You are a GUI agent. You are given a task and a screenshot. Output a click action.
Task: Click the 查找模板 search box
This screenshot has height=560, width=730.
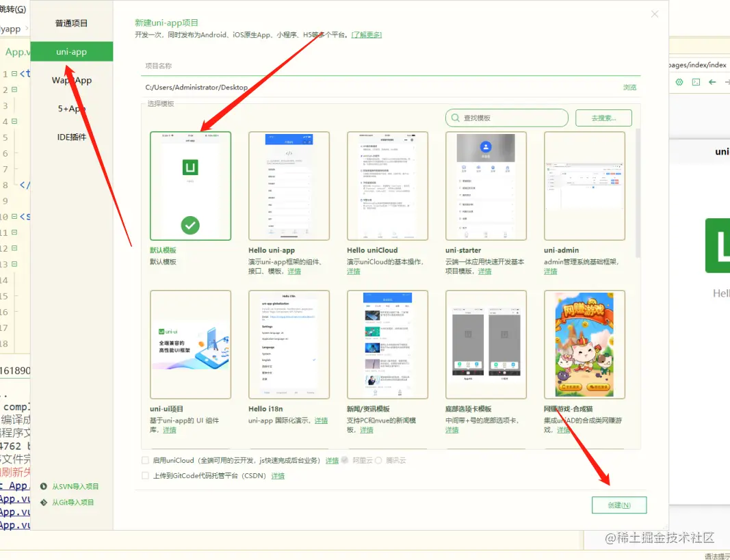point(506,118)
